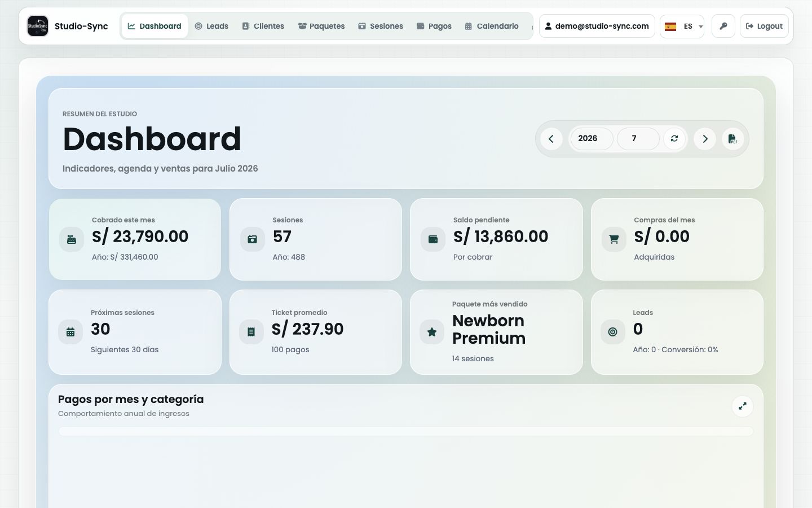Open the ES language dropdown
812x508 pixels.
point(682,26)
